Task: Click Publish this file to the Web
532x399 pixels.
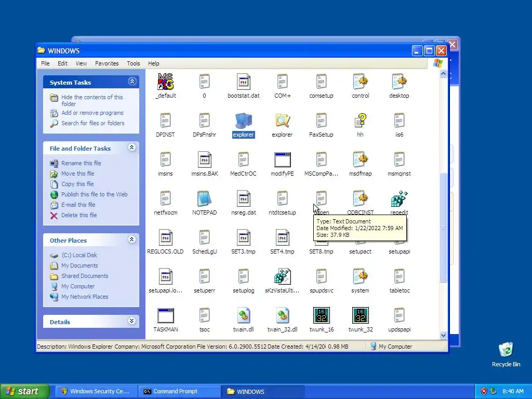Action: (x=95, y=194)
